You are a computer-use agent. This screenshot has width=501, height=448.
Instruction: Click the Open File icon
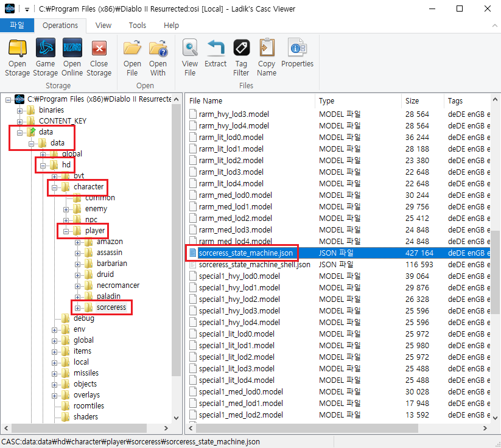pos(132,48)
